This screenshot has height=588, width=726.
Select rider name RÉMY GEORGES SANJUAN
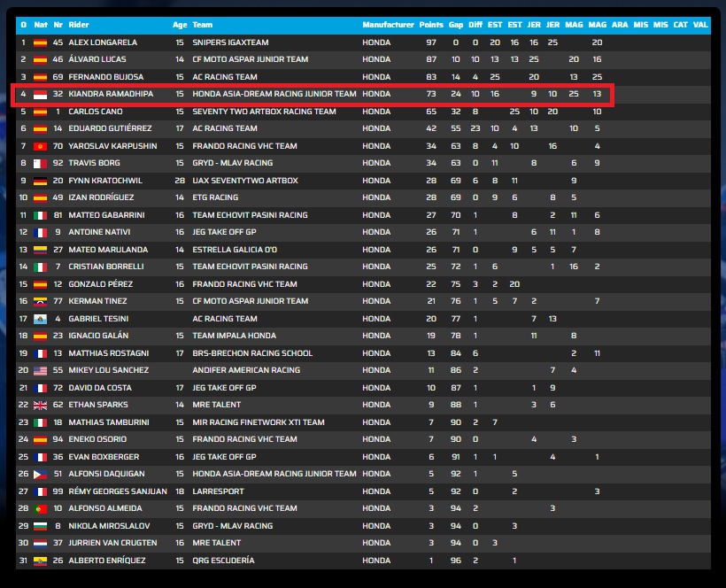pyautogui.click(x=118, y=491)
